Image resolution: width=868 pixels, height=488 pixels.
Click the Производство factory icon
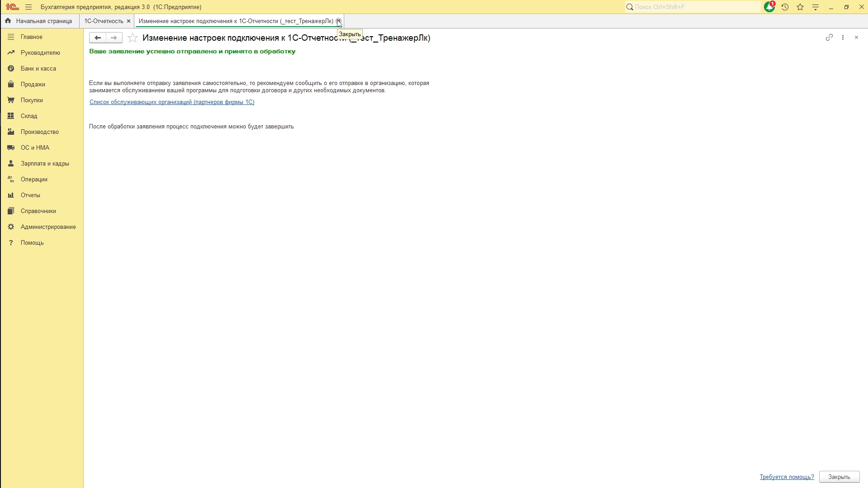(11, 132)
